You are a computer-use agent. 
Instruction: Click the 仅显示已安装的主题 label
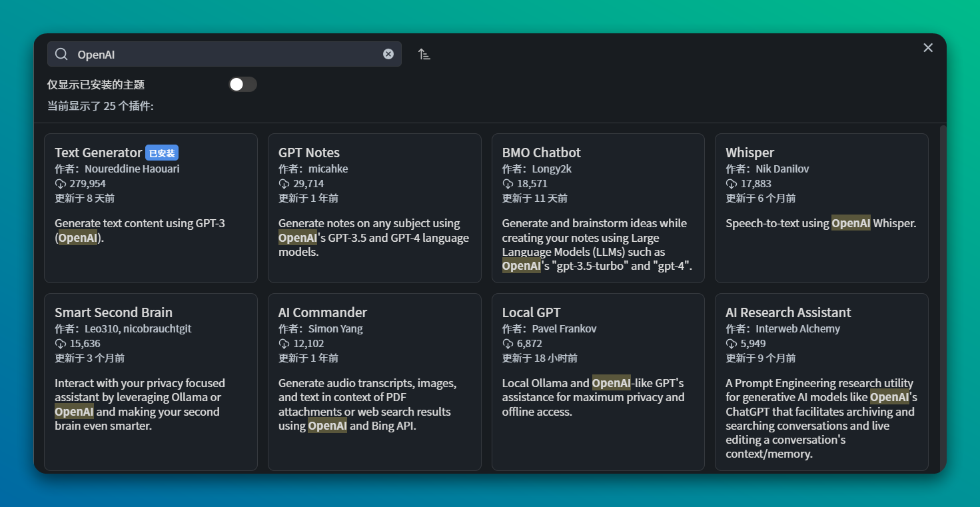point(96,85)
